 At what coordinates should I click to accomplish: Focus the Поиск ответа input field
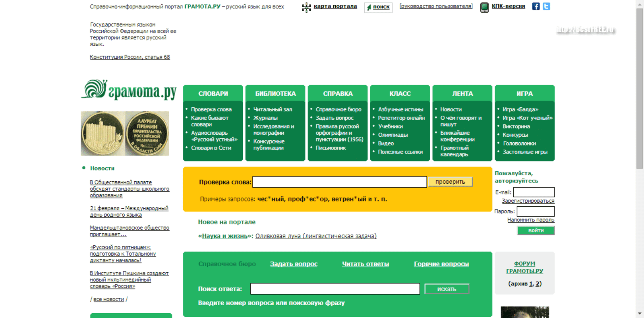click(335, 289)
